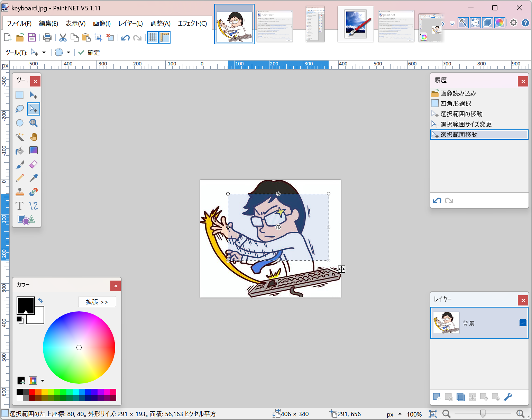The width and height of the screenshot is (532, 420).
Task: Swap primary and secondary colors
Action: (x=40, y=300)
